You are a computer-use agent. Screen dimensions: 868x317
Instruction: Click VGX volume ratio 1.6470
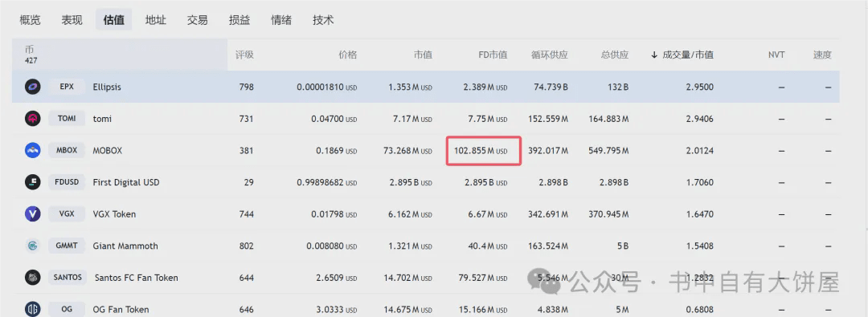pos(699,214)
